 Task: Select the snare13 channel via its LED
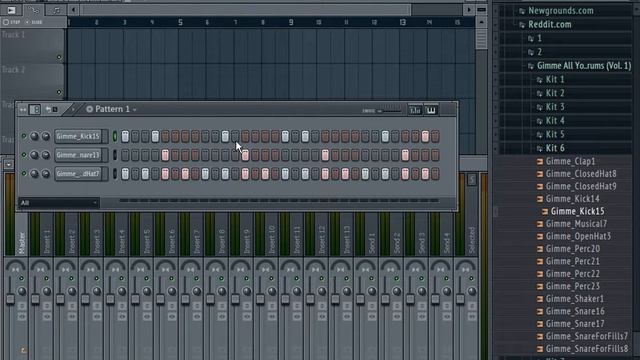[x=115, y=155]
